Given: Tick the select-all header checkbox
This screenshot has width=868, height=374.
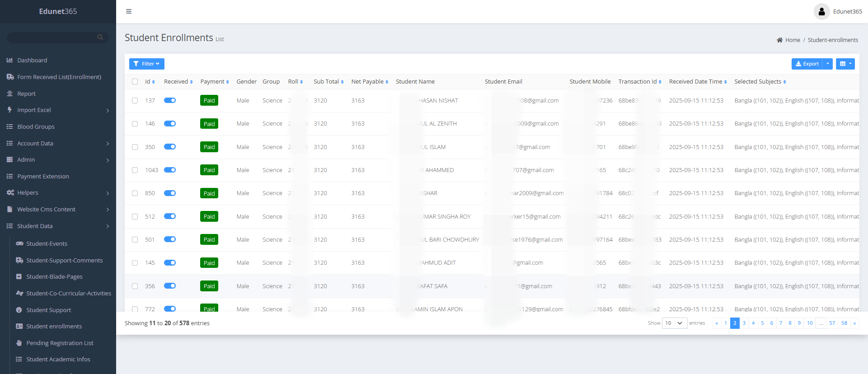Looking at the screenshot, I should [135, 82].
